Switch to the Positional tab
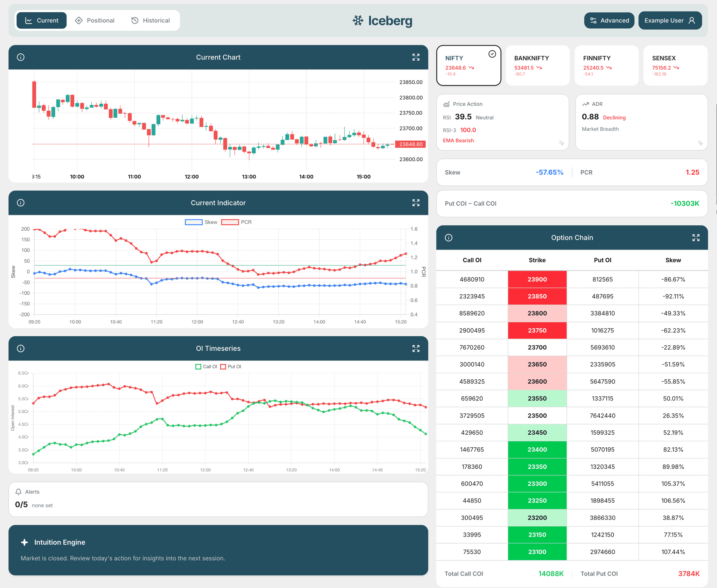 [95, 20]
